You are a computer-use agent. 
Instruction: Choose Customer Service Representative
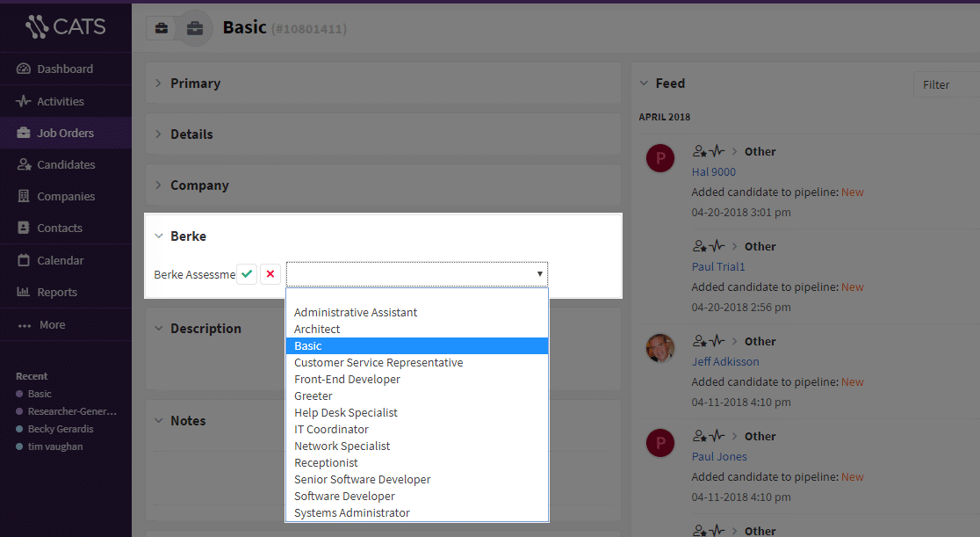pyautogui.click(x=417, y=362)
